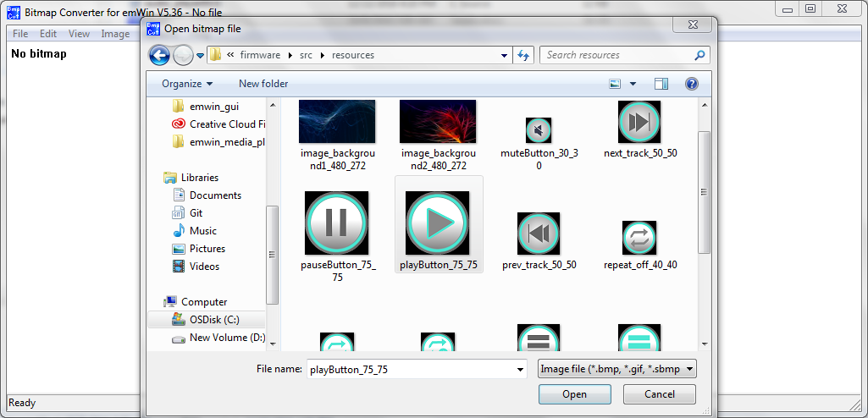Open Videos library in sidebar
Screen dimensions: 868x418
(196, 266)
